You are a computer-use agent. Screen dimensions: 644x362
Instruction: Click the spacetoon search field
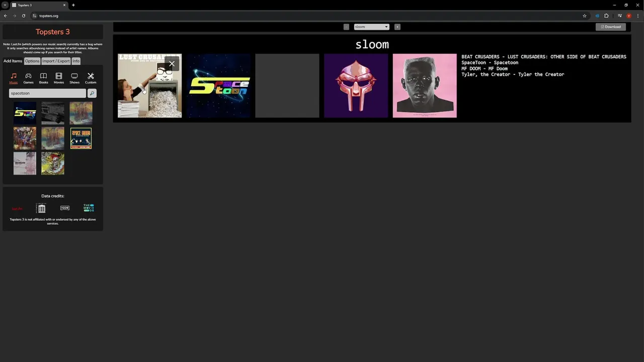click(x=48, y=93)
